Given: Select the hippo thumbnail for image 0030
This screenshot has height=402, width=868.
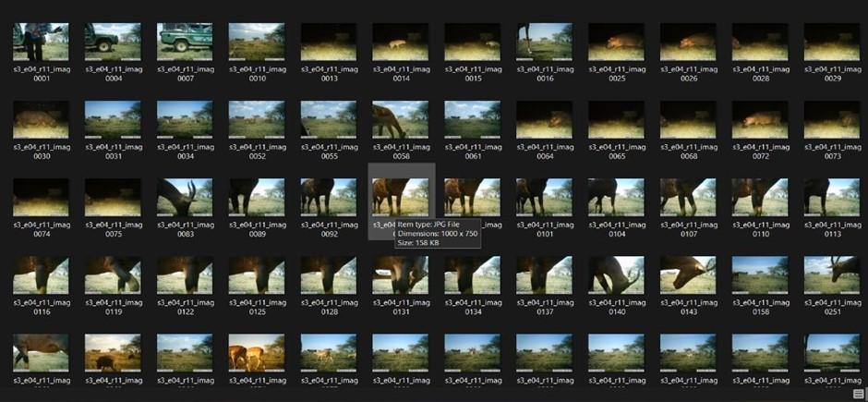Looking at the screenshot, I should point(41,119).
